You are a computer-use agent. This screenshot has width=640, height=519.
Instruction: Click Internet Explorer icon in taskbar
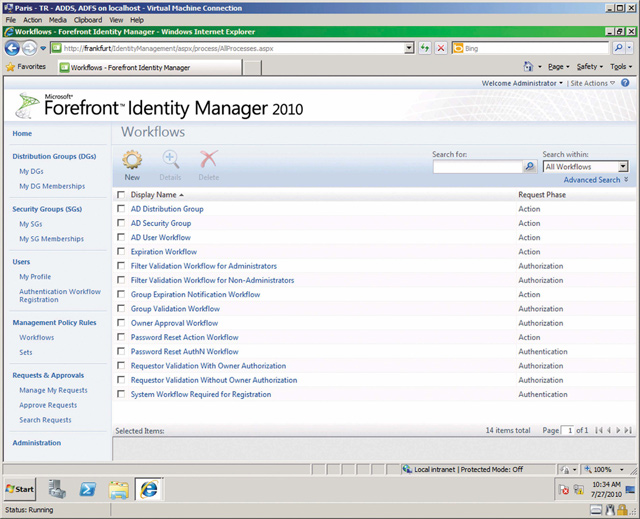[x=149, y=489]
